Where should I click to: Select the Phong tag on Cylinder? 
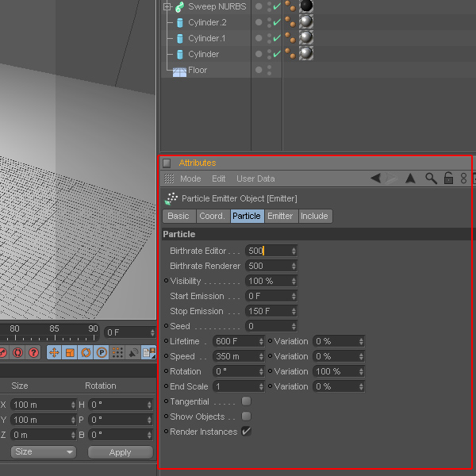[x=290, y=53]
